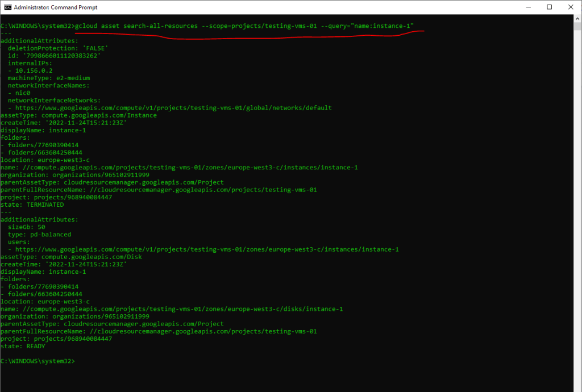Close the Command Prompt window
The image size is (582, 392).
click(571, 7)
